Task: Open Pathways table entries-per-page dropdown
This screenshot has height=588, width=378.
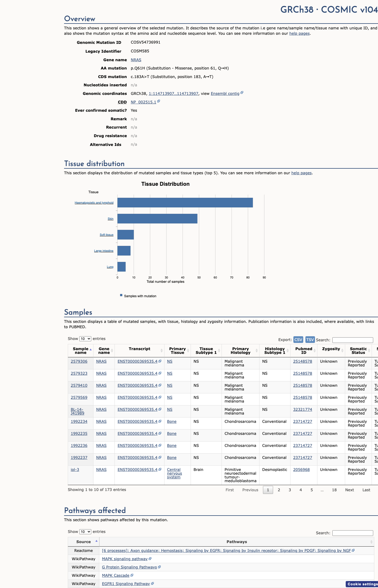Action: pos(85,532)
